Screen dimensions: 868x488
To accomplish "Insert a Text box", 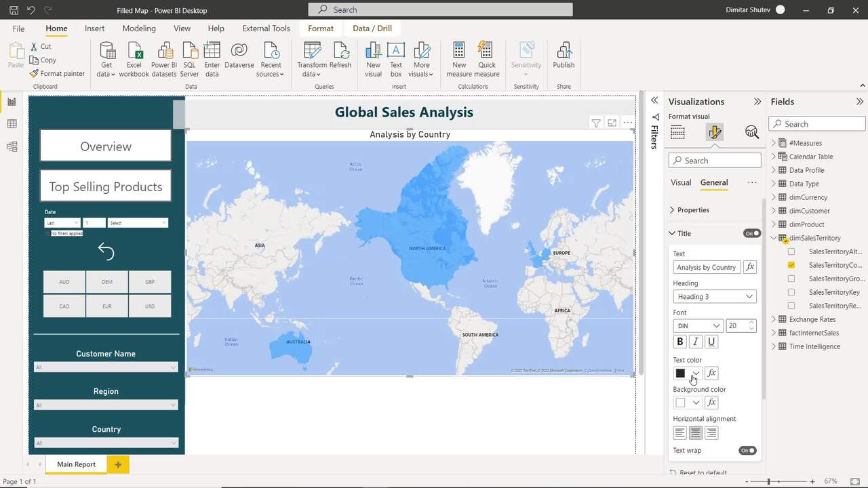I will pyautogui.click(x=396, y=60).
